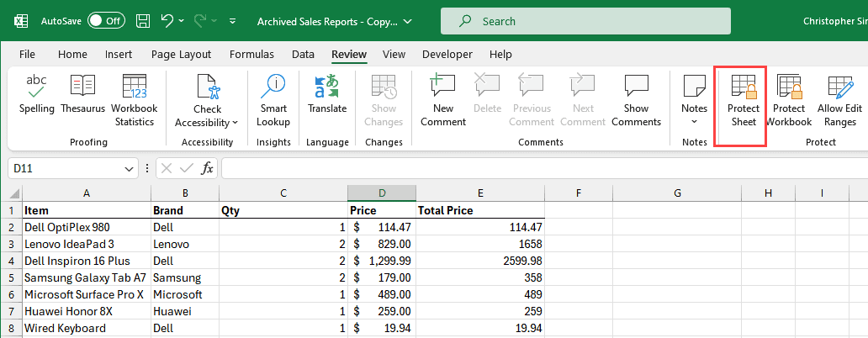Expand the Check Accessibility dropdown arrow

pos(236,123)
